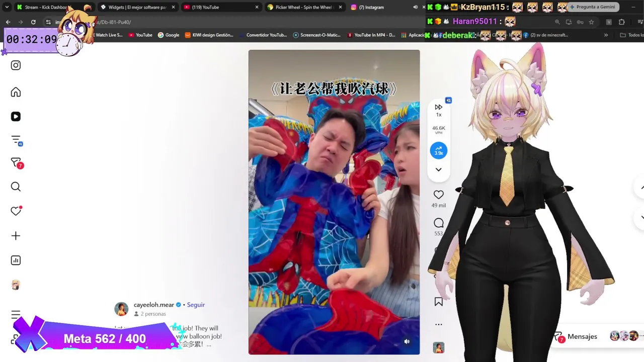This screenshot has width=644, height=362.
Task: Click the V extension icon in toolbar
Action: click(x=609, y=22)
